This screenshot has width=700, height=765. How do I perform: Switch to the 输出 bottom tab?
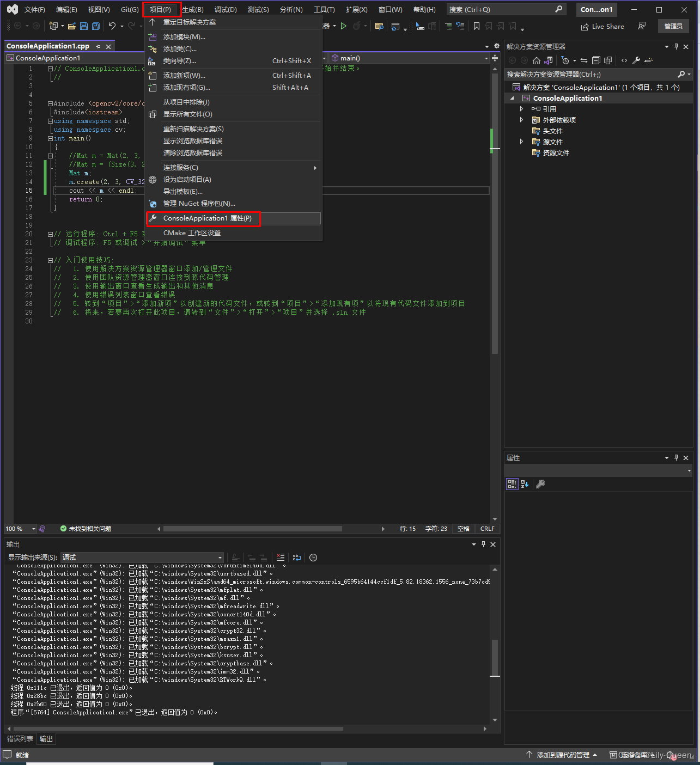46,739
